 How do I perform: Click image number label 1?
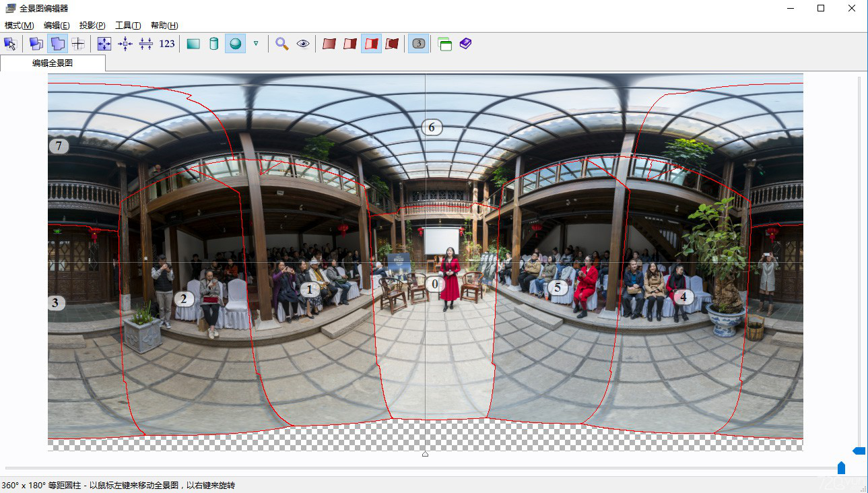point(309,290)
